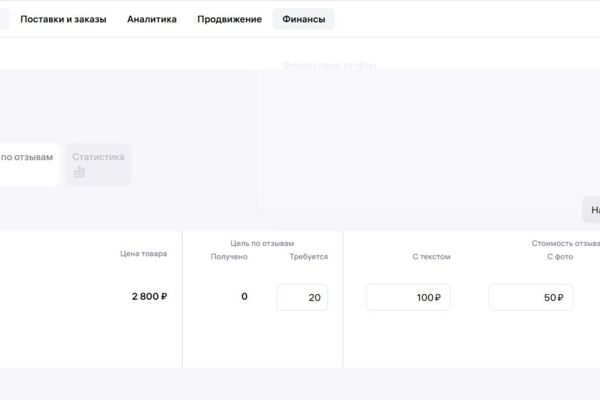
Task: Click the Получено value 0
Action: tap(244, 296)
